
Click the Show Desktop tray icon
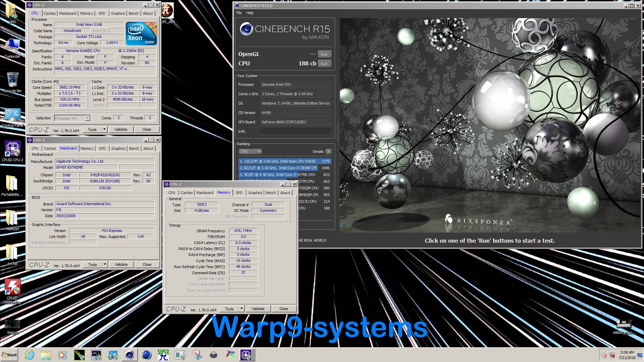coord(640,355)
